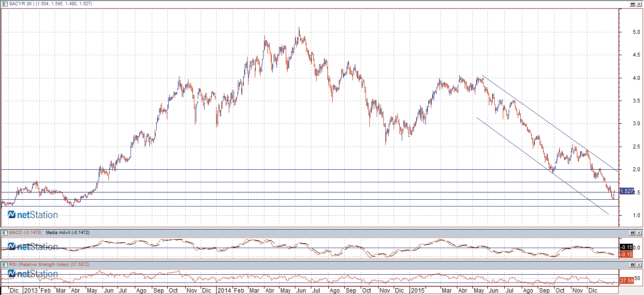
Task: Click the 2014 label on time axis
Action: (x=223, y=291)
